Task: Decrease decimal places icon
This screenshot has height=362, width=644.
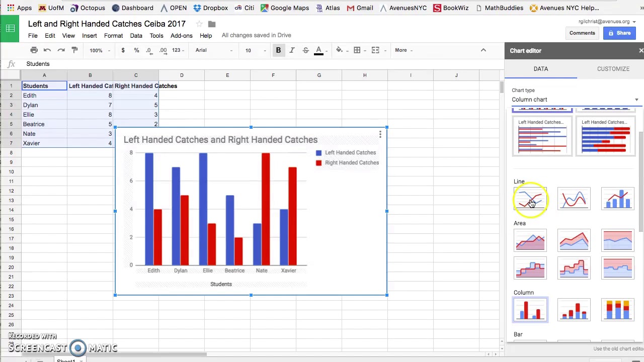Action: (x=149, y=50)
